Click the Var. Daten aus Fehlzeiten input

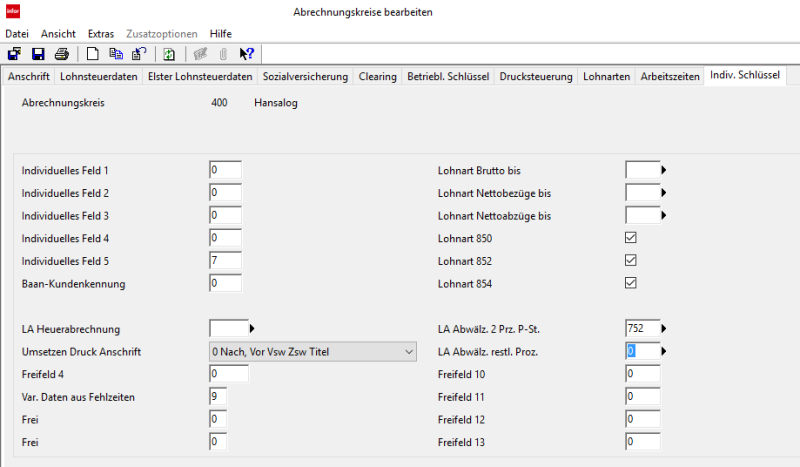218,397
